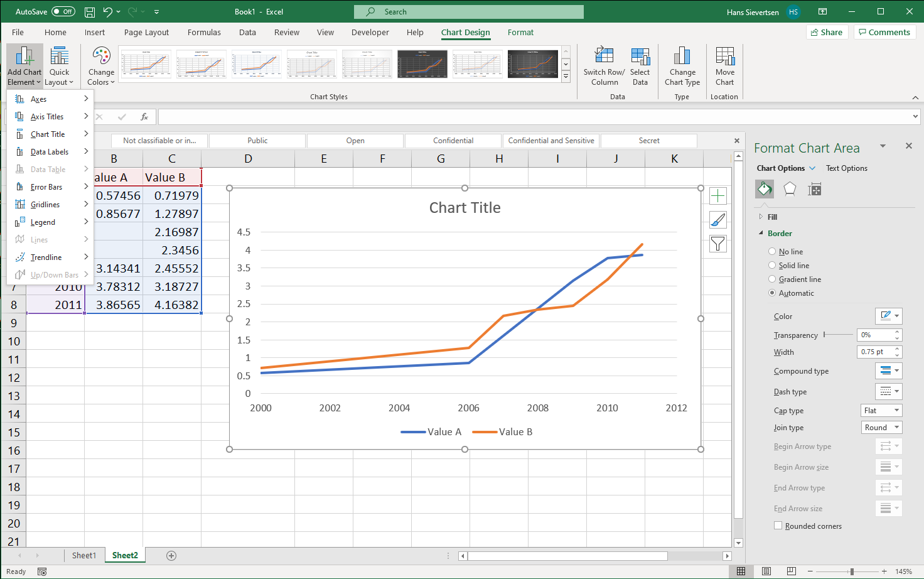Open the Data Labels submenu
The height and width of the screenshot is (579, 924).
(x=50, y=151)
